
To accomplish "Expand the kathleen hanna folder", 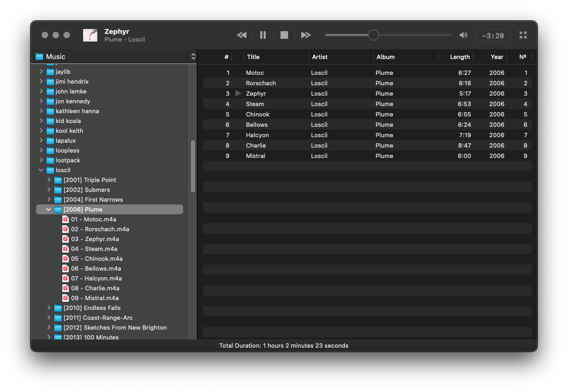I will [42, 111].
